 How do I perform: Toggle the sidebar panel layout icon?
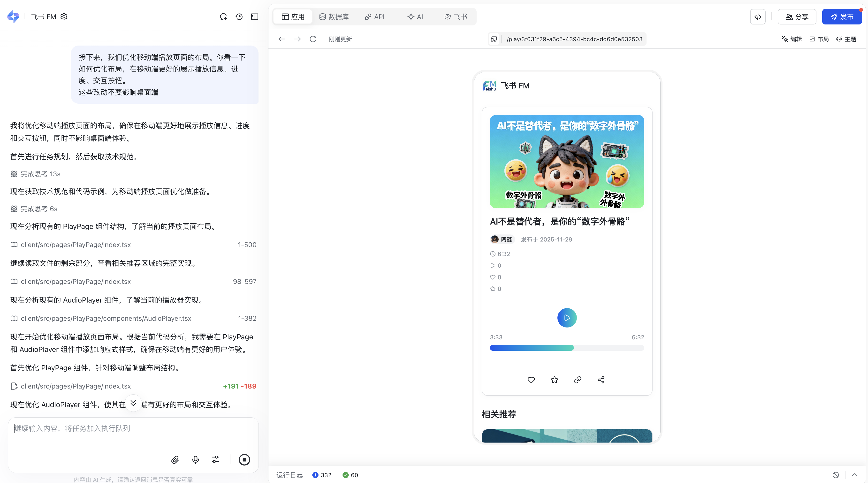255,16
